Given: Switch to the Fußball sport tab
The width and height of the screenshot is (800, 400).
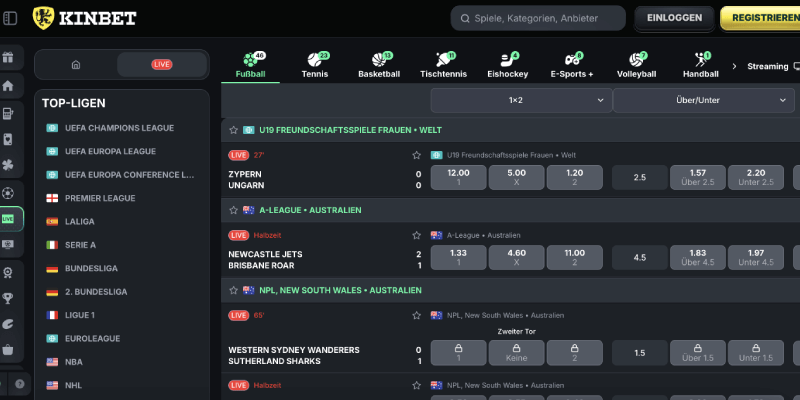Looking at the screenshot, I should [251, 65].
